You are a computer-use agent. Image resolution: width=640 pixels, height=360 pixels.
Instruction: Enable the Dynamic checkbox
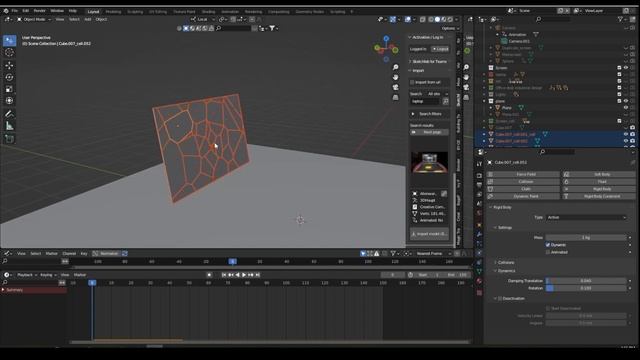pyautogui.click(x=548, y=245)
